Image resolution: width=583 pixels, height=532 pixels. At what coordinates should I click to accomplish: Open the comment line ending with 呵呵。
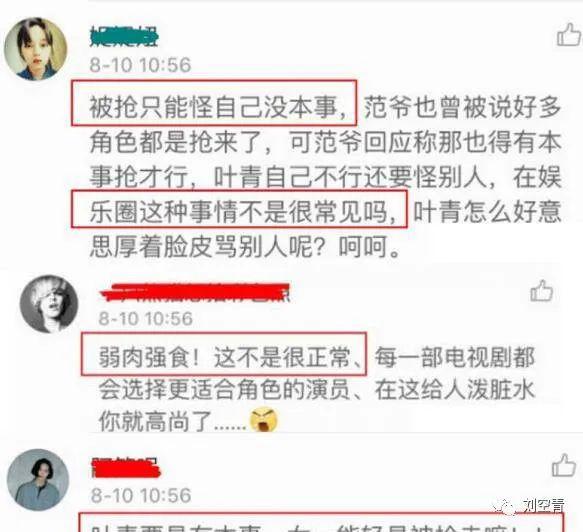pyautogui.click(x=245, y=247)
